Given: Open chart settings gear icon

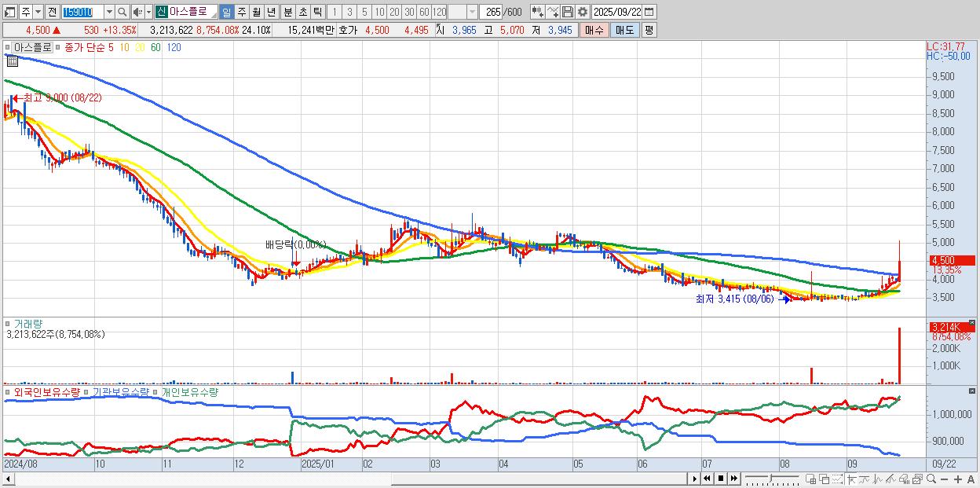Looking at the screenshot, I should [x=583, y=12].
